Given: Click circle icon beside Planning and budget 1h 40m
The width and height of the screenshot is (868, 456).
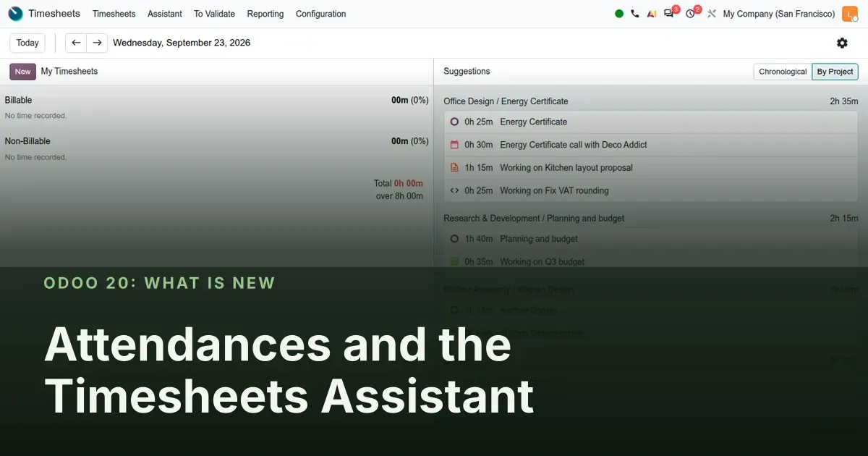Looking at the screenshot, I should point(454,239).
